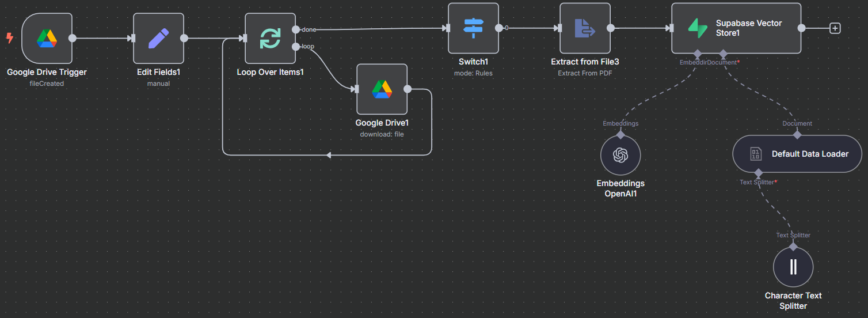Click the plus button after Supabase Vector Store
This screenshot has width=868, height=318.
835,28
